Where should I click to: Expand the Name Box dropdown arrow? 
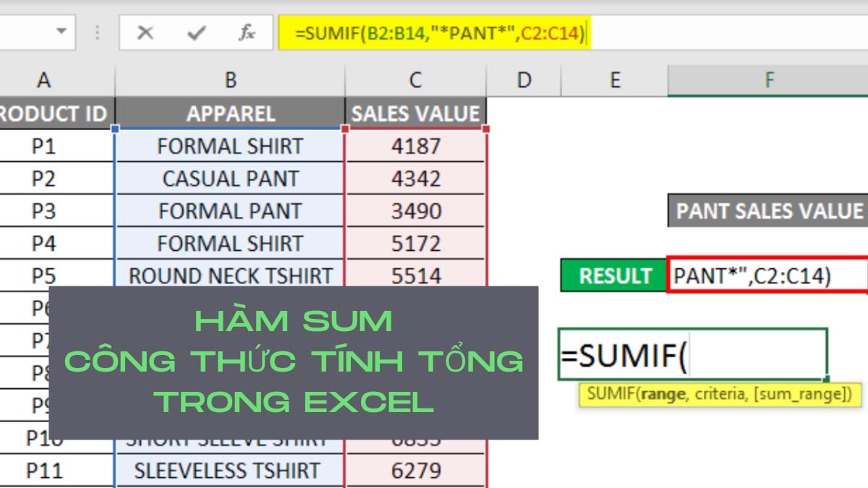point(61,33)
